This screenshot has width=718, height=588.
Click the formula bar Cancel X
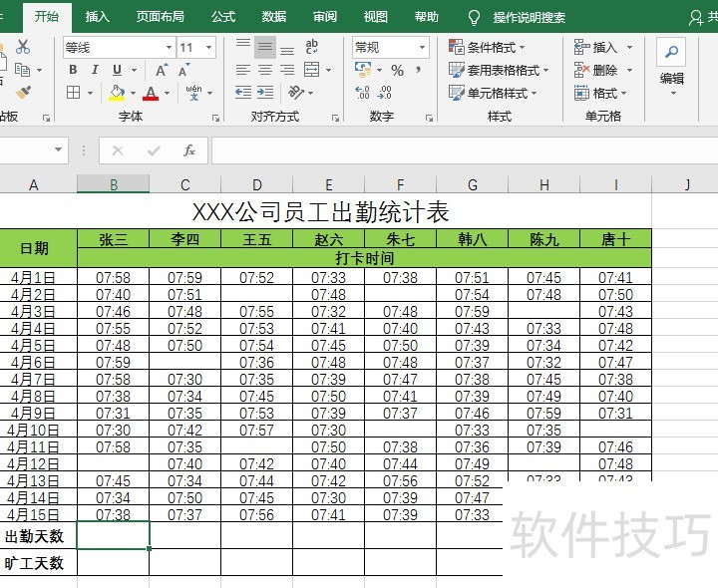pos(118,150)
